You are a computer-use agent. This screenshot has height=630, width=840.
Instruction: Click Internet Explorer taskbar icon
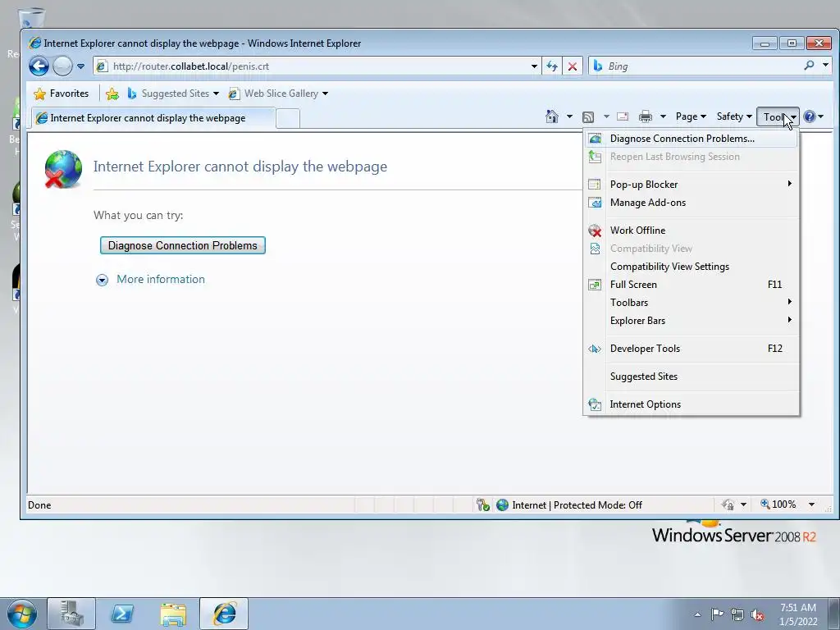[224, 614]
